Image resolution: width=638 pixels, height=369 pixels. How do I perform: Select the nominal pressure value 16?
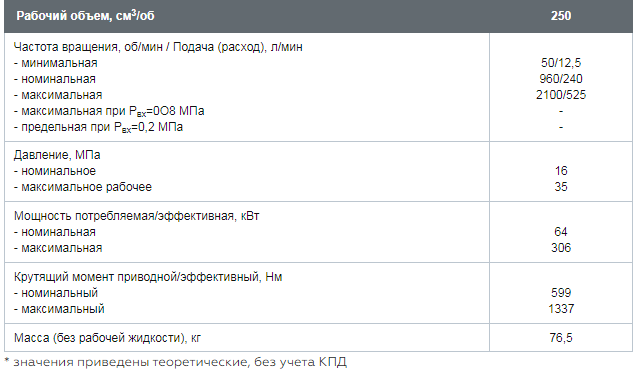[x=561, y=171]
